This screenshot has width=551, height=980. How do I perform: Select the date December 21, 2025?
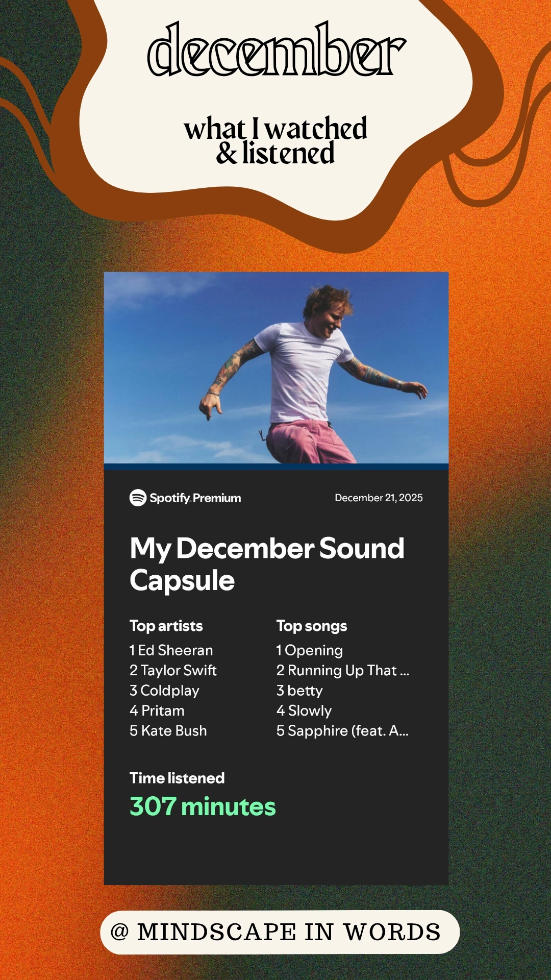tap(379, 498)
